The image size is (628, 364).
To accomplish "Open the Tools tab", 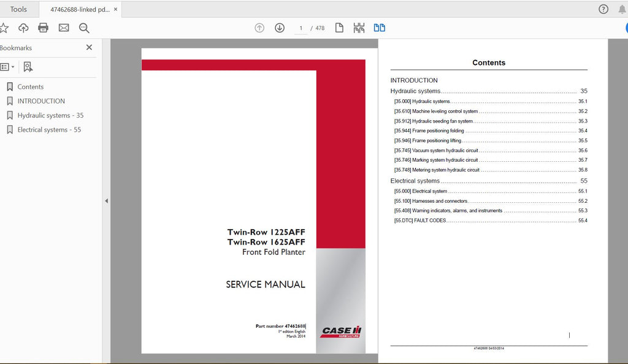I will [18, 9].
